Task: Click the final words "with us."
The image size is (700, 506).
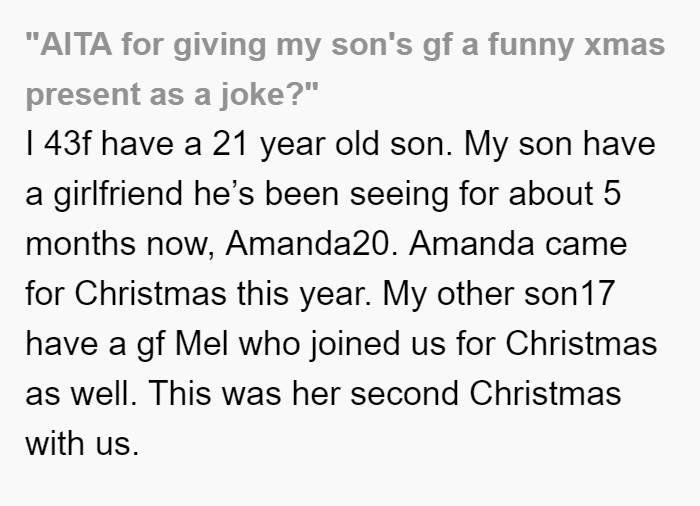Action: (82, 443)
